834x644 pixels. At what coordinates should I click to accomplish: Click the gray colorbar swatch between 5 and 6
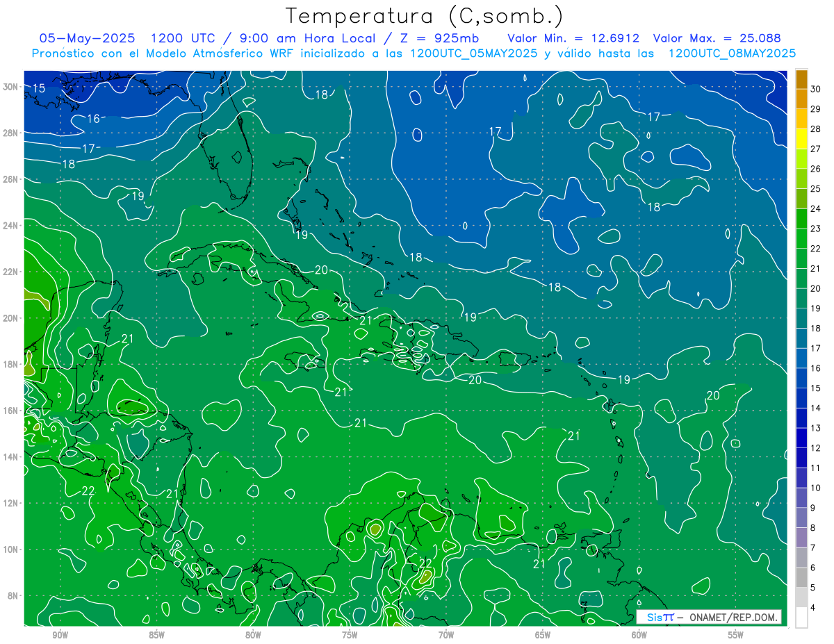coord(801,578)
